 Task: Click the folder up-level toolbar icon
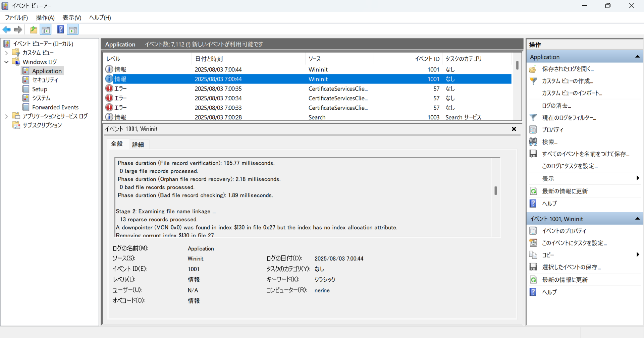point(34,30)
